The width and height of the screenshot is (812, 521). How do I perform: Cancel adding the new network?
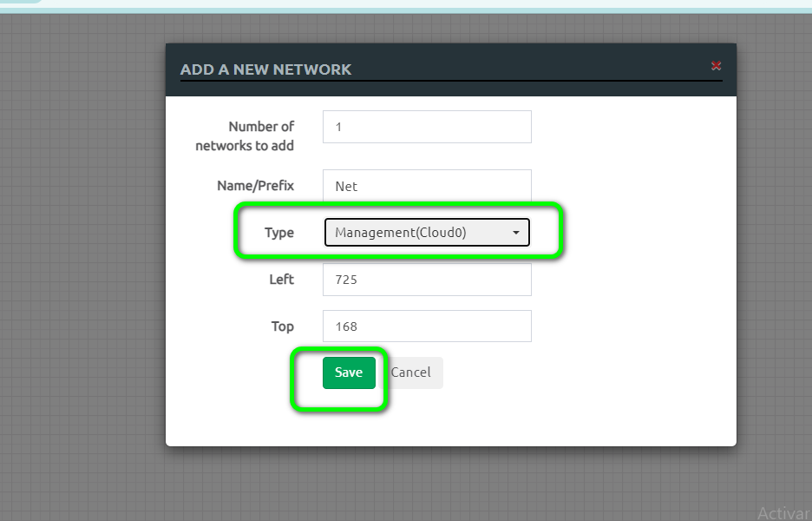(410, 373)
